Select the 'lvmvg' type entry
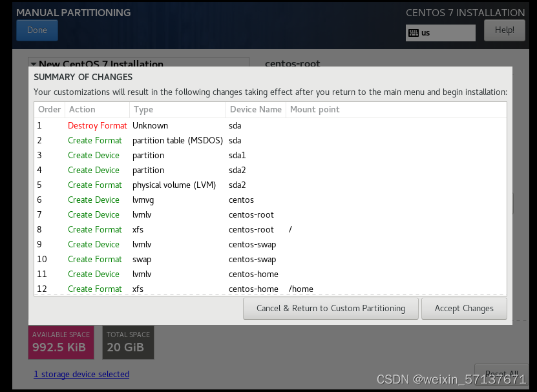This screenshot has width=537, height=392. (143, 200)
